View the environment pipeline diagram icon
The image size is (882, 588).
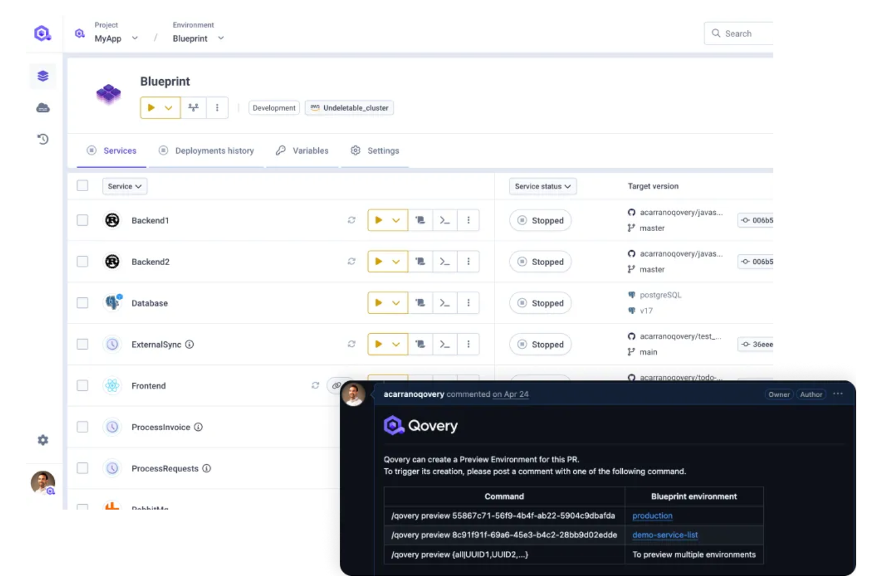pos(193,108)
